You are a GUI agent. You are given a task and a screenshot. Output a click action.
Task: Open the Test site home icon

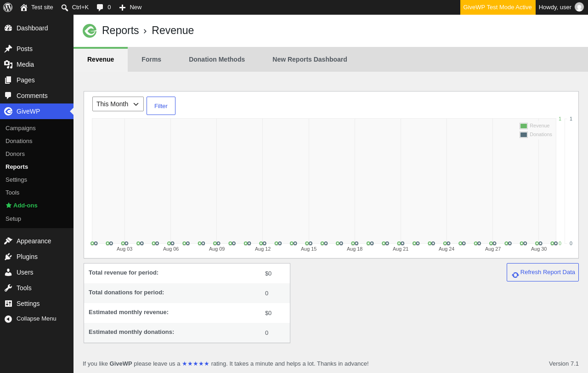(24, 7)
